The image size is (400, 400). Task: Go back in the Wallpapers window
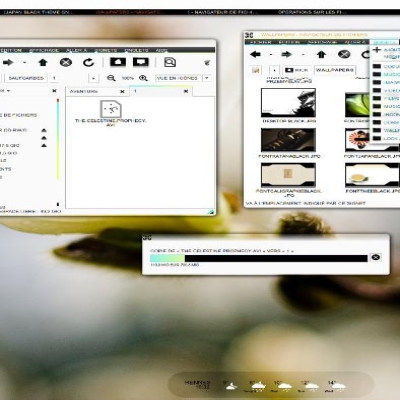click(x=255, y=54)
